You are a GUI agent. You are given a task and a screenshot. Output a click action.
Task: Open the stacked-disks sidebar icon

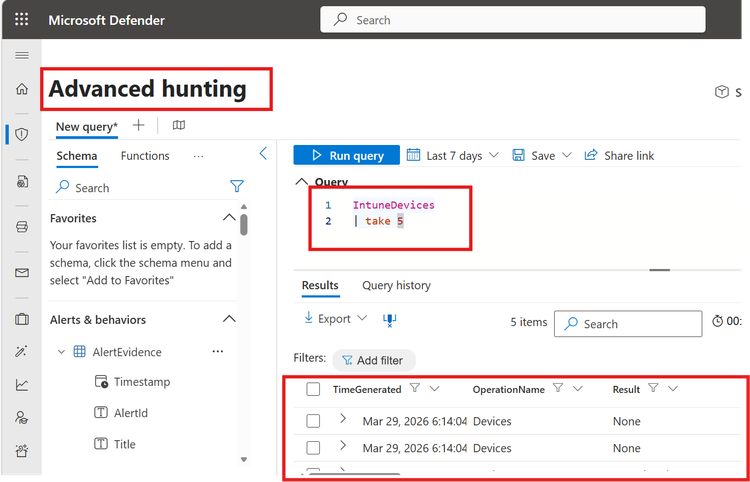[x=22, y=227]
